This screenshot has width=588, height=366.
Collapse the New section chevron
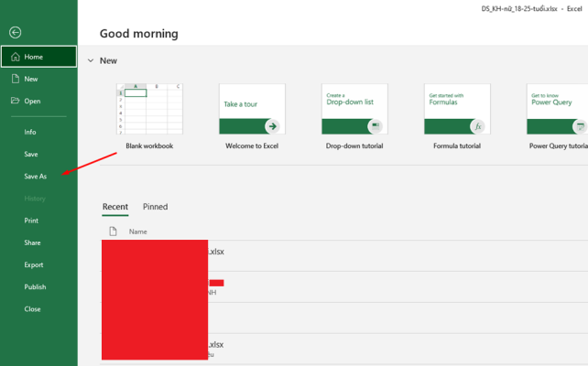pos(91,60)
